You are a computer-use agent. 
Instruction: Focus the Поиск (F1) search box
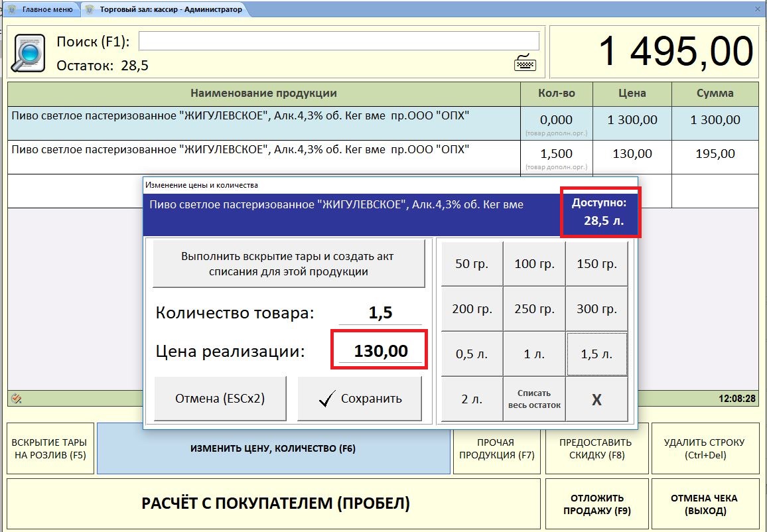(x=338, y=41)
